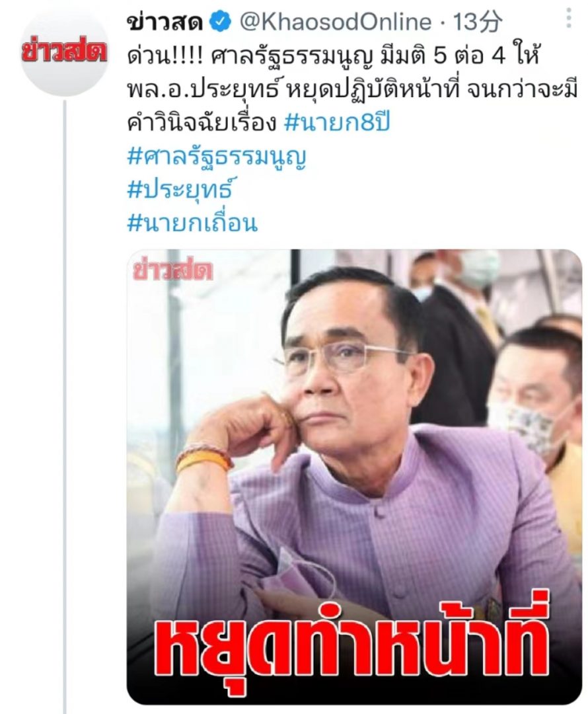Open the tweet's three-dot more options menu
This screenshot has width=588, height=714.
[568, 18]
